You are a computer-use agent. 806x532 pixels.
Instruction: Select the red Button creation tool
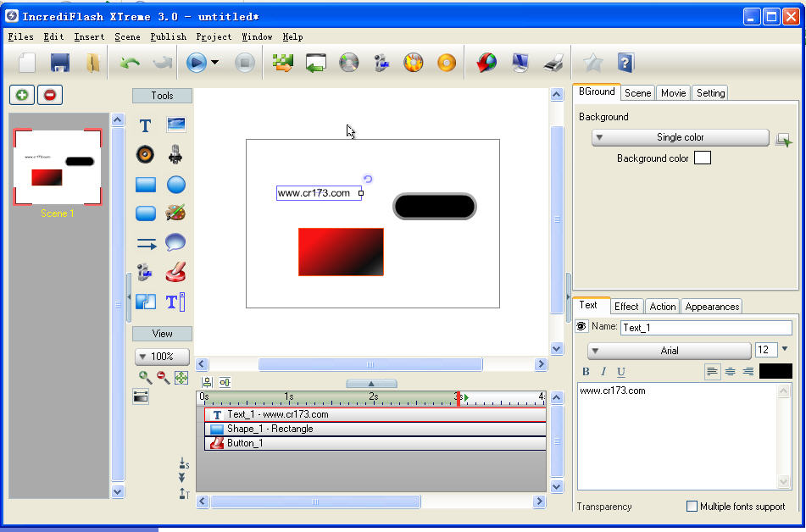coord(175,272)
